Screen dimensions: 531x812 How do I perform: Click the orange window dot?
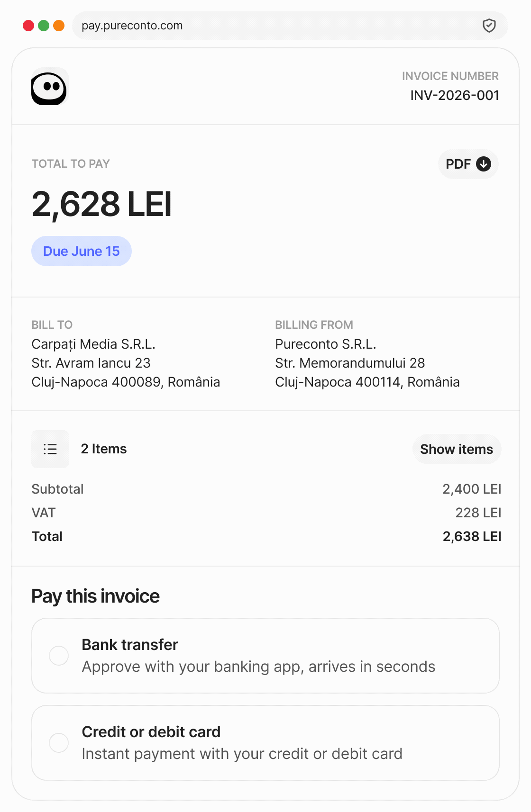(59, 26)
